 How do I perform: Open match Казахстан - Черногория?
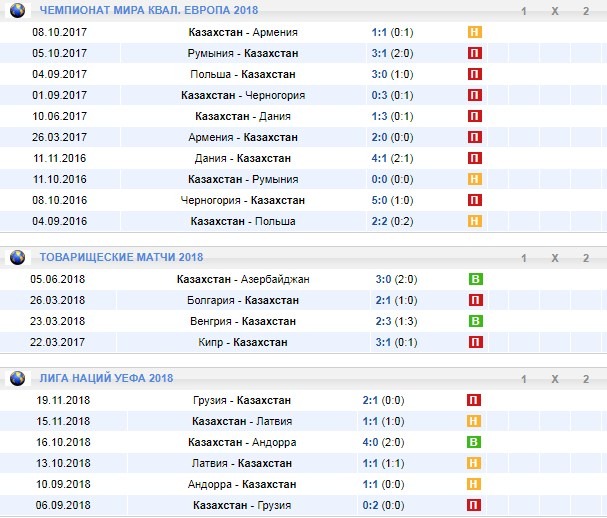click(243, 95)
